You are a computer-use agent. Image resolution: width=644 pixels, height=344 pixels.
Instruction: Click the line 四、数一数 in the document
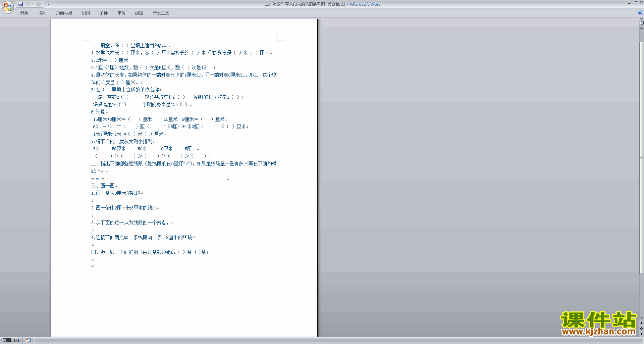pyautogui.click(x=148, y=252)
